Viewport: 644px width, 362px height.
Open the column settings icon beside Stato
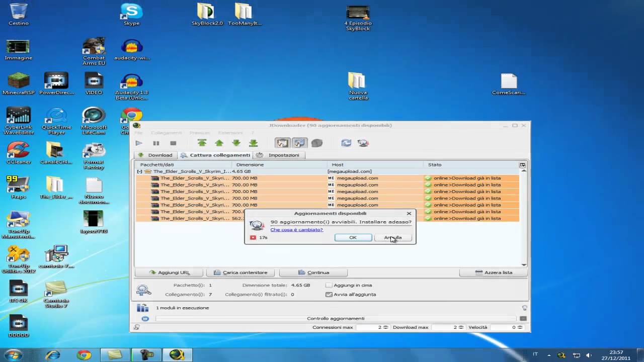[x=523, y=165]
